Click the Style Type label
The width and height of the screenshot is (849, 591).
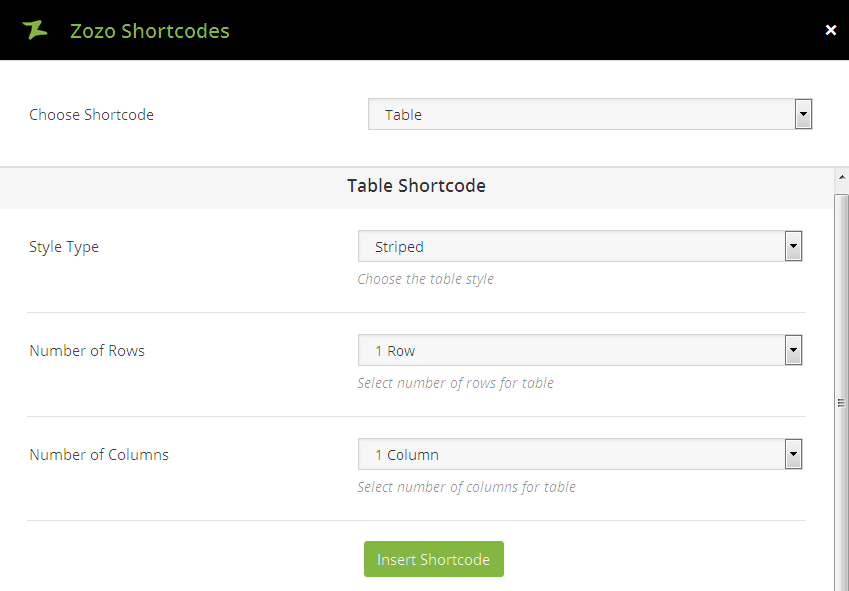[x=64, y=246]
